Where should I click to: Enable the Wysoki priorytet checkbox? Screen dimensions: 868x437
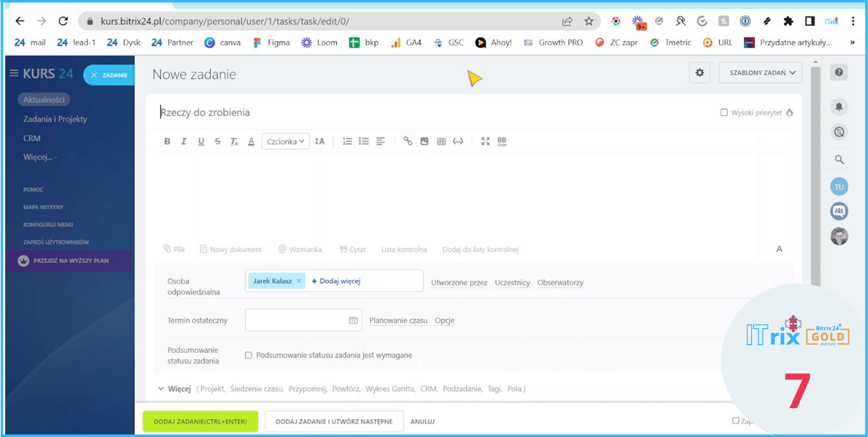pyautogui.click(x=724, y=112)
